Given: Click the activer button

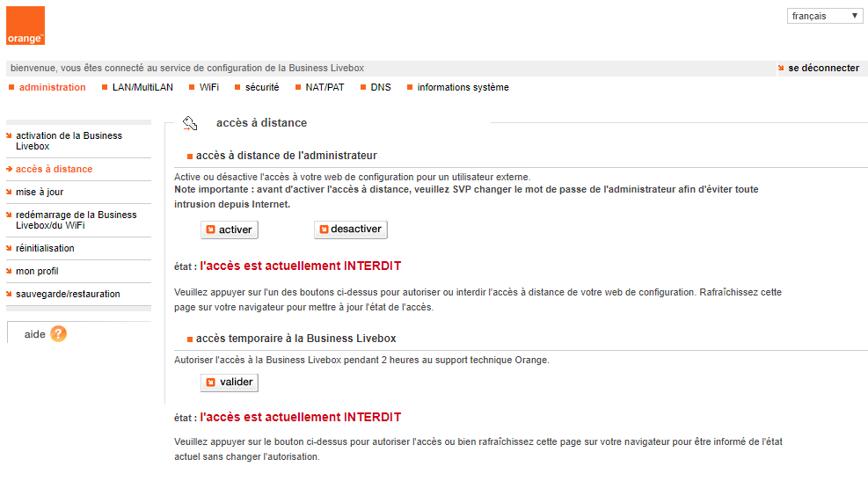Looking at the screenshot, I should coord(230,230).
